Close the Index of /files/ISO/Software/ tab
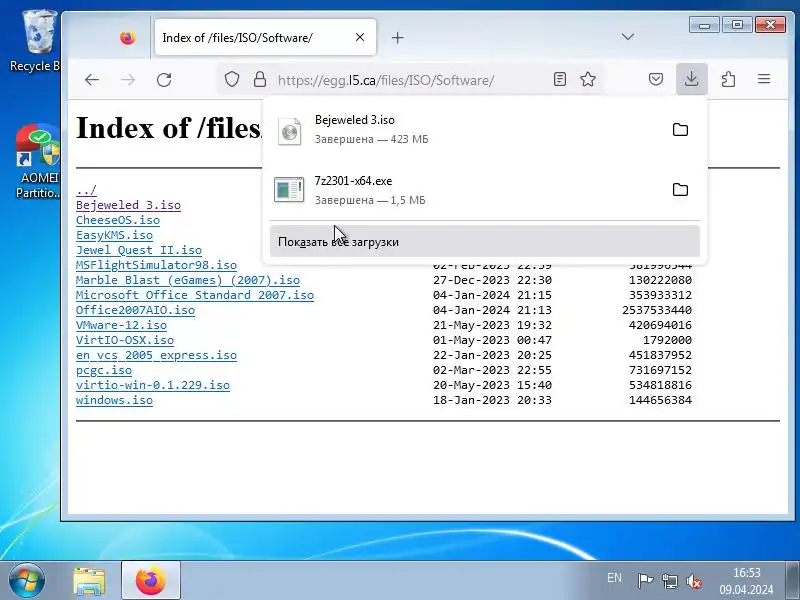This screenshot has width=800, height=600. pos(360,37)
